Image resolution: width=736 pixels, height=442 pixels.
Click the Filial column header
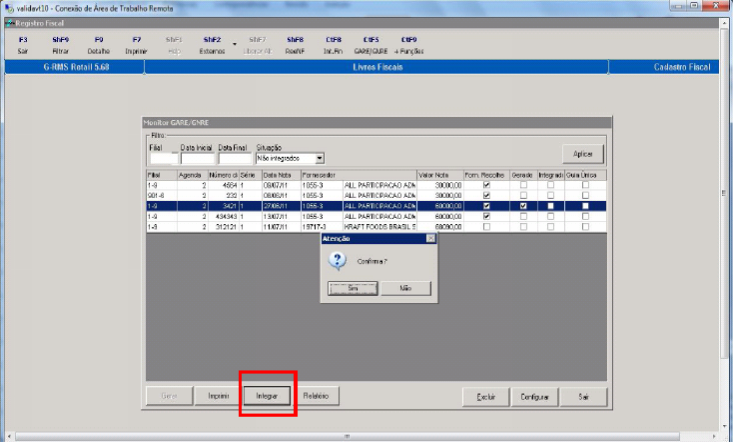tap(161, 175)
